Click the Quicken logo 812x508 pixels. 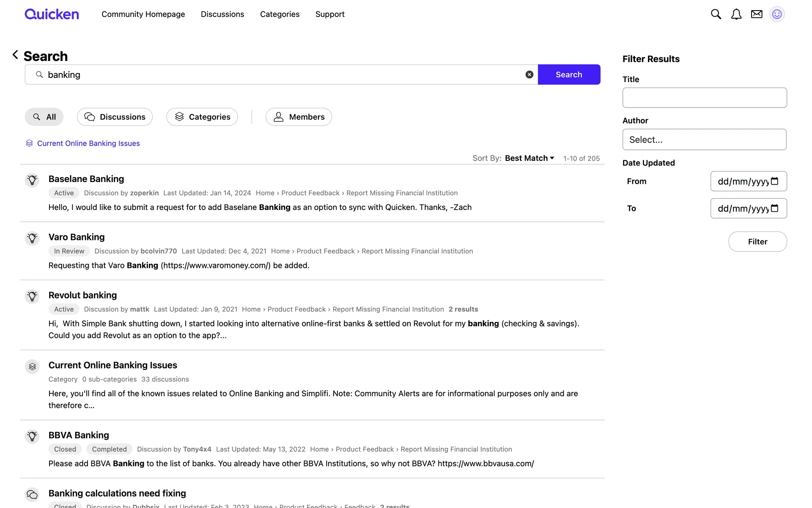click(x=52, y=14)
